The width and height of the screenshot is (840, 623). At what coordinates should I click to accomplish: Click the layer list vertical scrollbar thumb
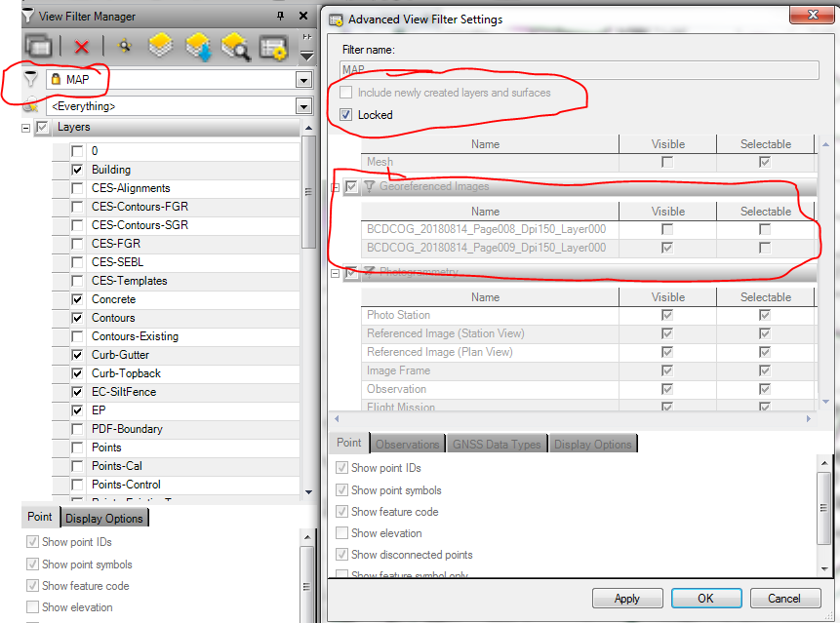(308, 192)
